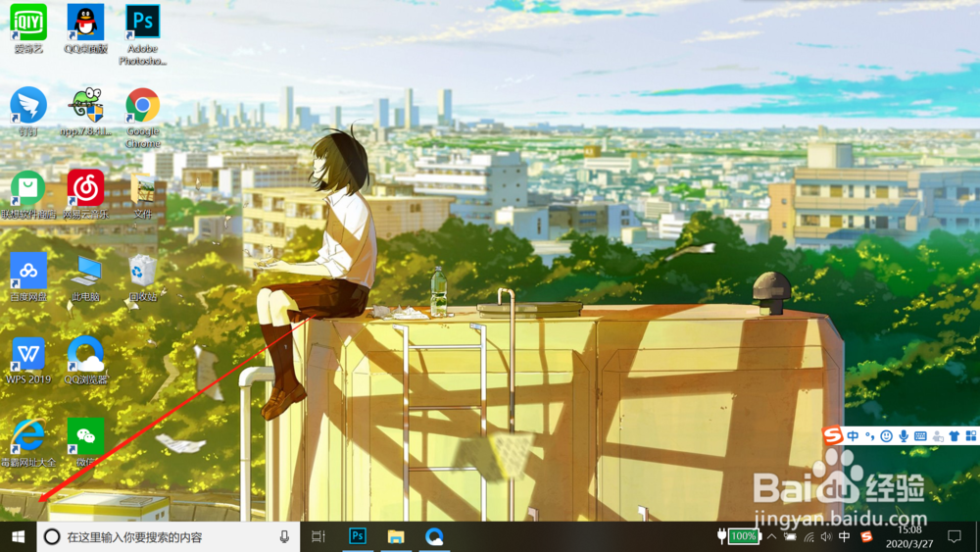Click the taskbar search box 在这里输入你要搜索的内容
The image size is (980, 552).
(169, 537)
